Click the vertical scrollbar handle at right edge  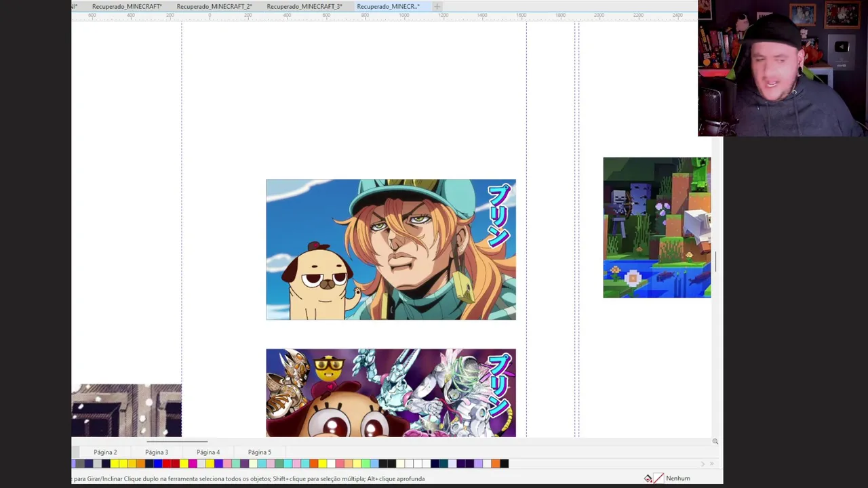(x=715, y=261)
